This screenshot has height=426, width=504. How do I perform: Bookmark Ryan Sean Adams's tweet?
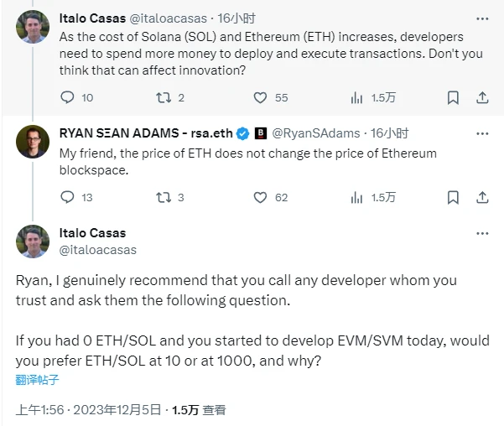coord(453,197)
